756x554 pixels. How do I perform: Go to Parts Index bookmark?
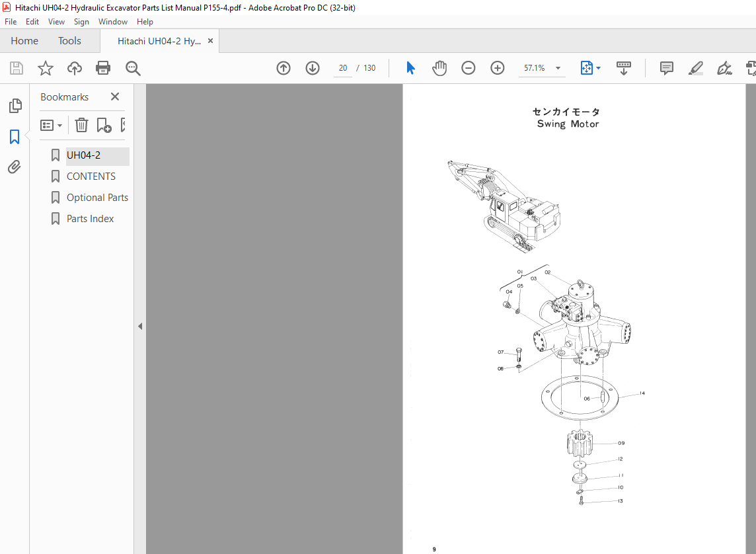(90, 219)
